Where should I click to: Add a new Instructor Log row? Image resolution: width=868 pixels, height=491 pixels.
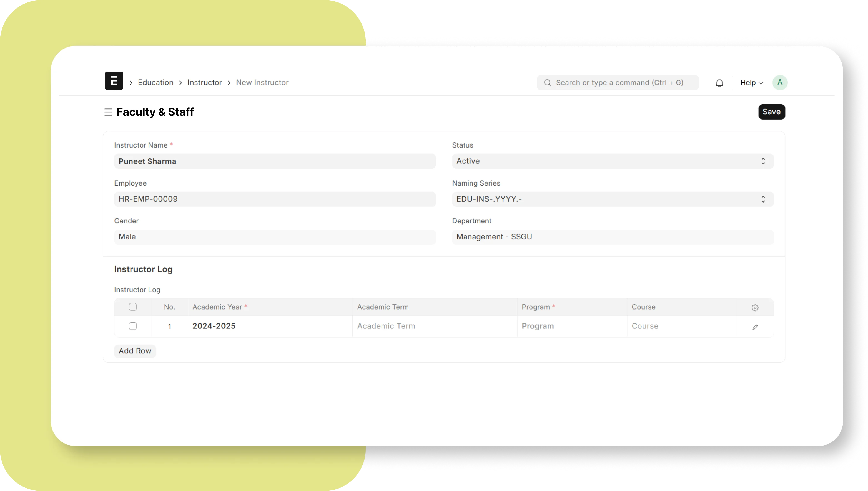[x=135, y=351]
